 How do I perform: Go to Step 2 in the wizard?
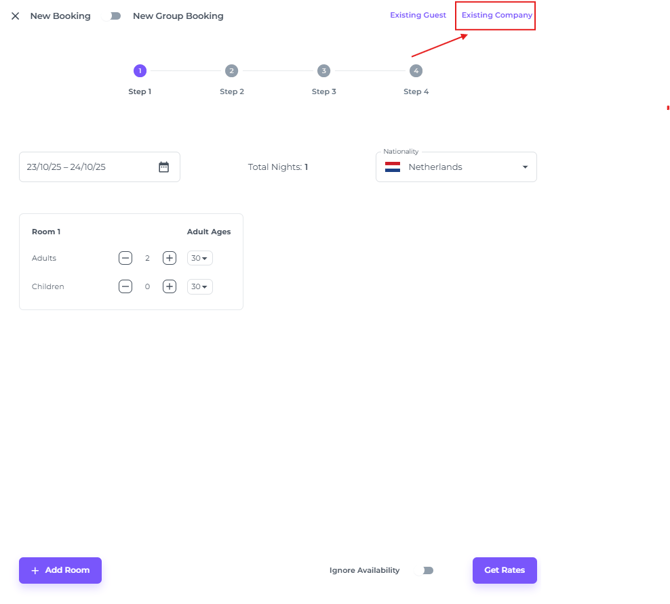[x=231, y=71]
